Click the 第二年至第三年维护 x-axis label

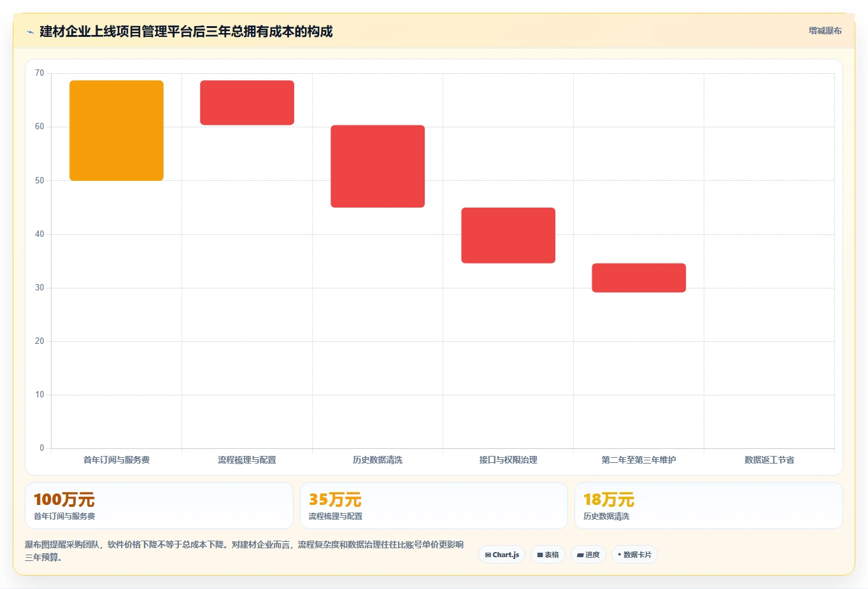point(639,460)
